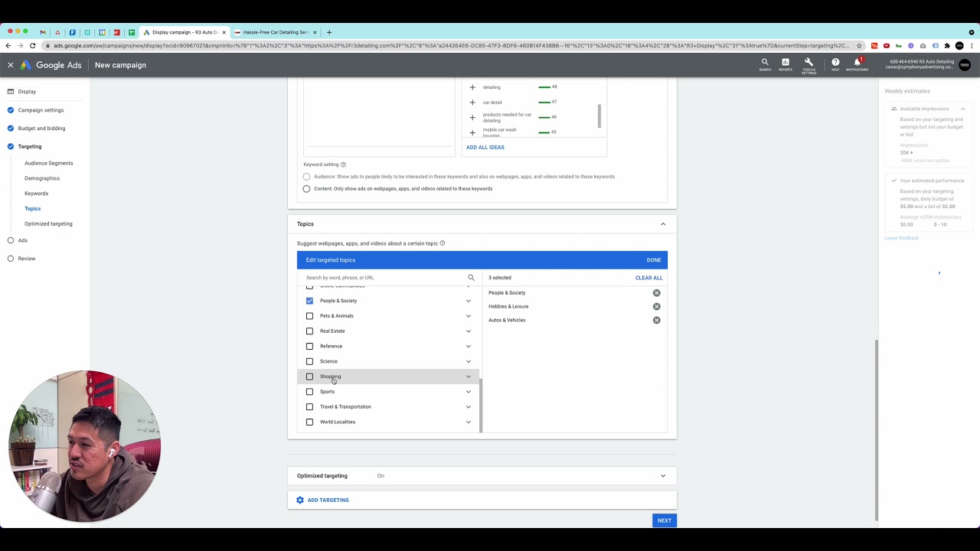Open Demographics in sidebar
The height and width of the screenshot is (551, 980).
pos(42,178)
